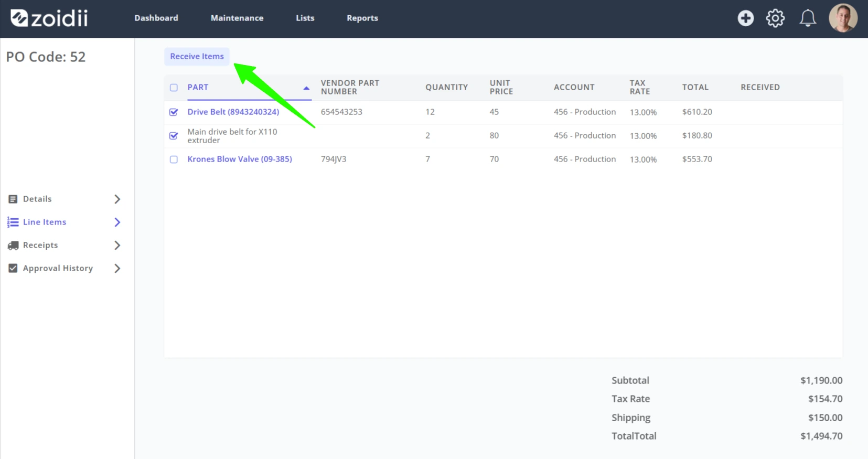Open the add new plus icon
868x459 pixels.
pyautogui.click(x=745, y=18)
